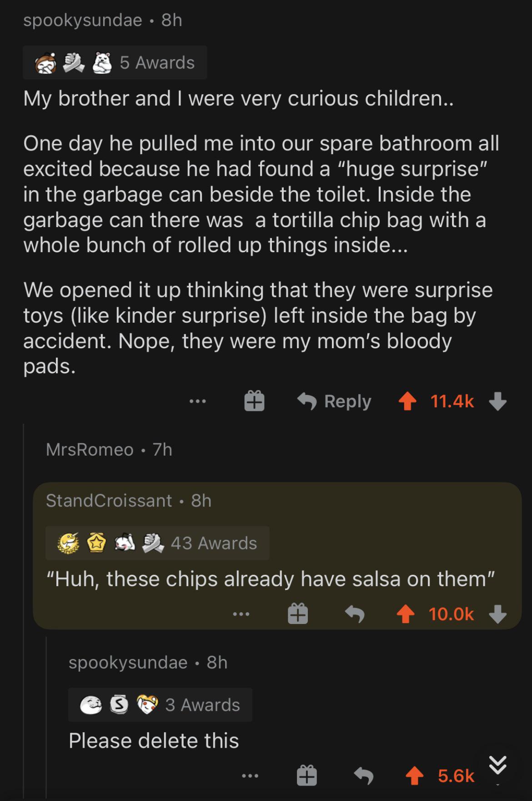Screen dimensions: 532x801
Task: Upvote spookysundae's top comment with 11.4k votes
Action: point(407,401)
